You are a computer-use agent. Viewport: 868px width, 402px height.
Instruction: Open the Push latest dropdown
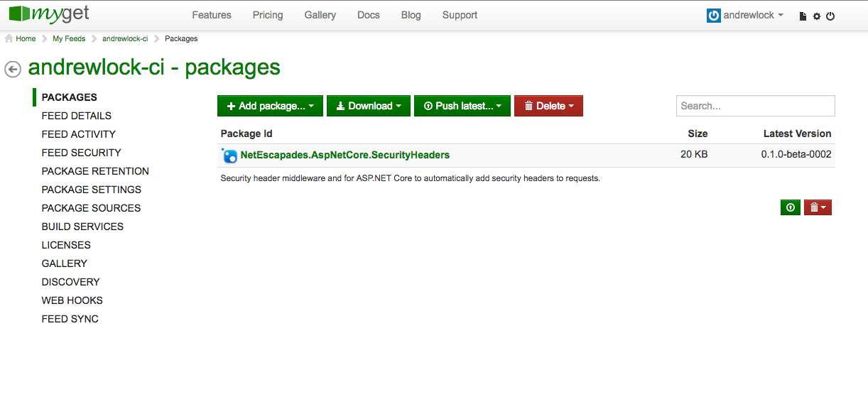462,106
